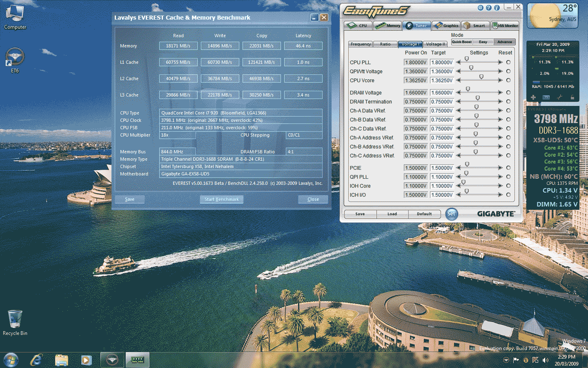
Task: Increase CPU Vcore with right arrow
Action: coord(500,80)
